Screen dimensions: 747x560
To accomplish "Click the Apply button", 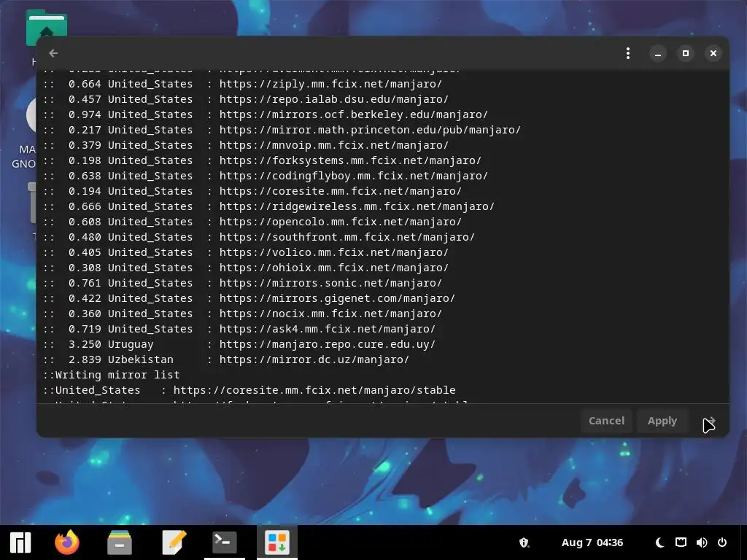I will click(662, 421).
